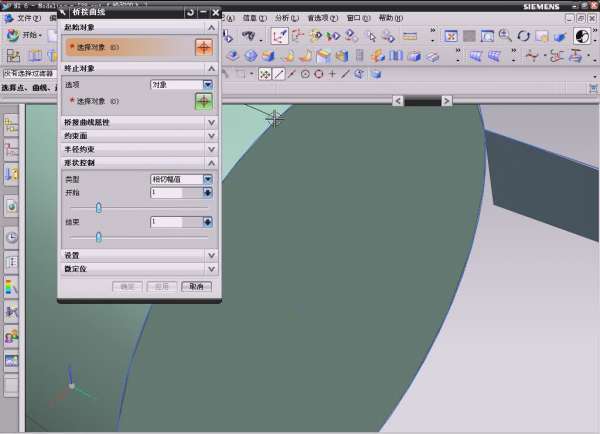Screen dimensions: 600x434
Task: Click the start object select crosshair icon
Action: pos(204,47)
